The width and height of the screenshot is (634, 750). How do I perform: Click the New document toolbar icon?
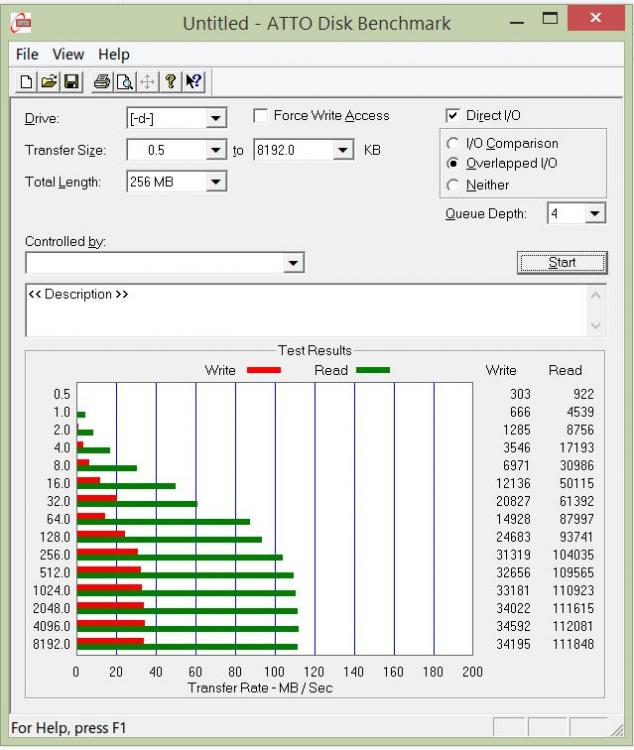pos(26,82)
